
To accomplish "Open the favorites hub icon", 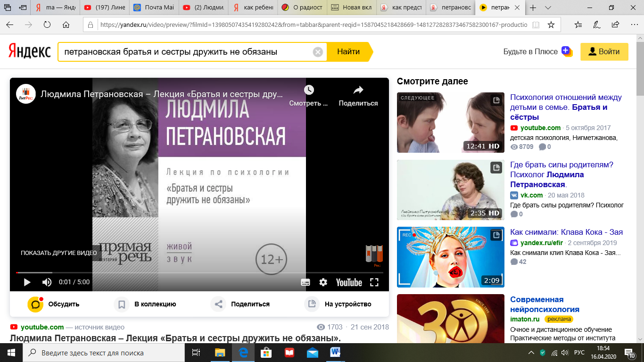I will click(x=578, y=25).
